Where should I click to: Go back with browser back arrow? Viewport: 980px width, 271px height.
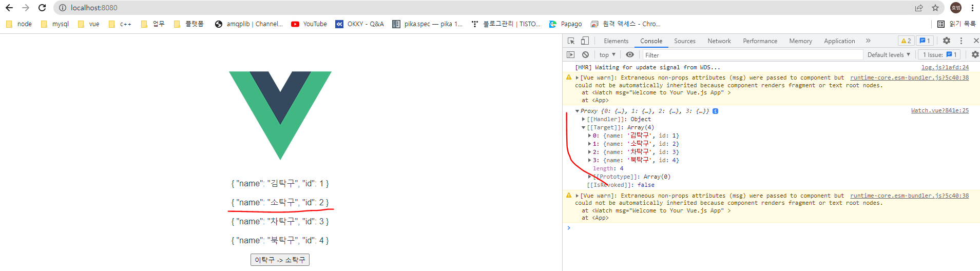[x=9, y=8]
